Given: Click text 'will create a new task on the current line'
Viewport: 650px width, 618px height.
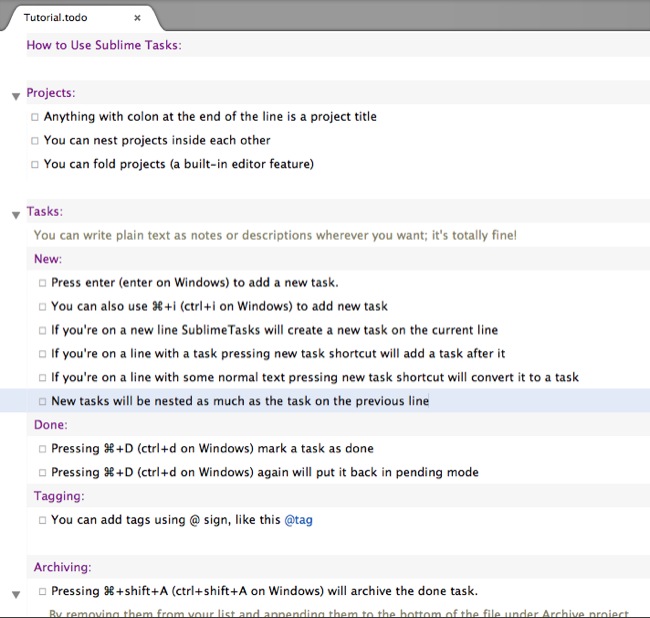Looking at the screenshot, I should [x=381, y=330].
